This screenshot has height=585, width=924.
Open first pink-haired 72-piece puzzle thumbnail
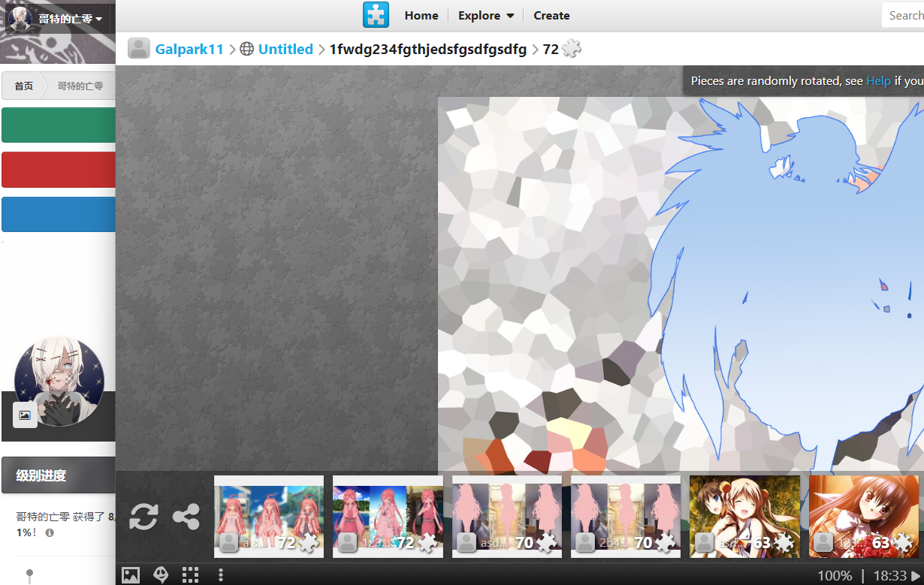point(269,517)
